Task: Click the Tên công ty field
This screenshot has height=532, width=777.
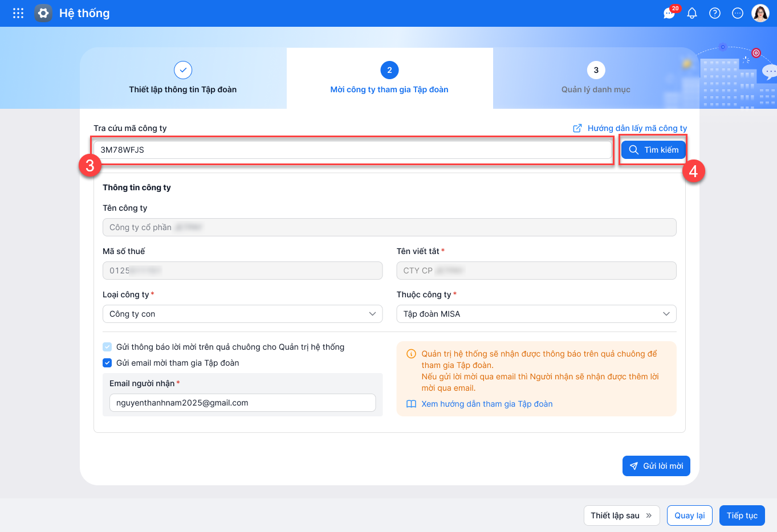Action: [x=389, y=227]
